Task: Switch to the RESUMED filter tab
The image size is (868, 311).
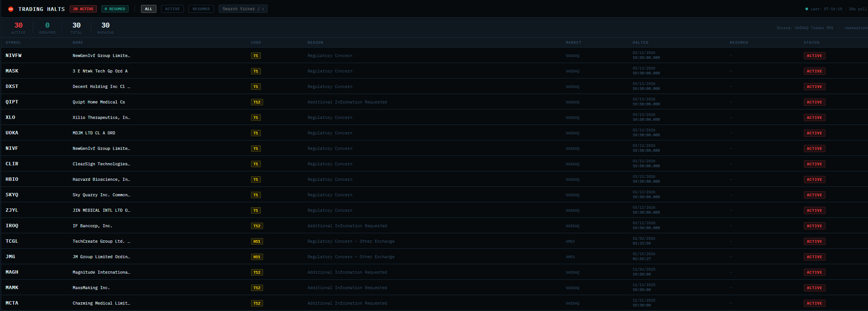Action: [x=201, y=9]
